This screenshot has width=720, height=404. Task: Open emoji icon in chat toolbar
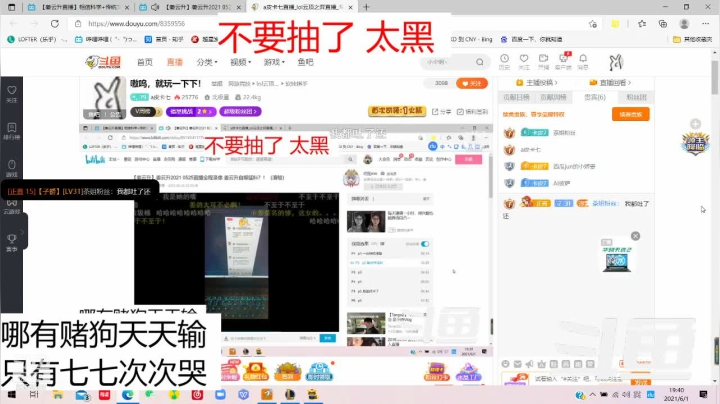tap(506, 364)
